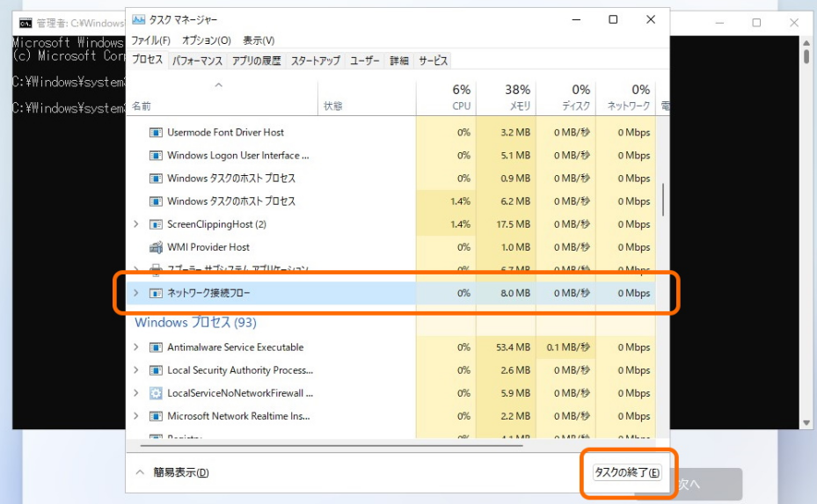
Task: Click the ネットワーク接続フロー process icon
Action: (156, 293)
